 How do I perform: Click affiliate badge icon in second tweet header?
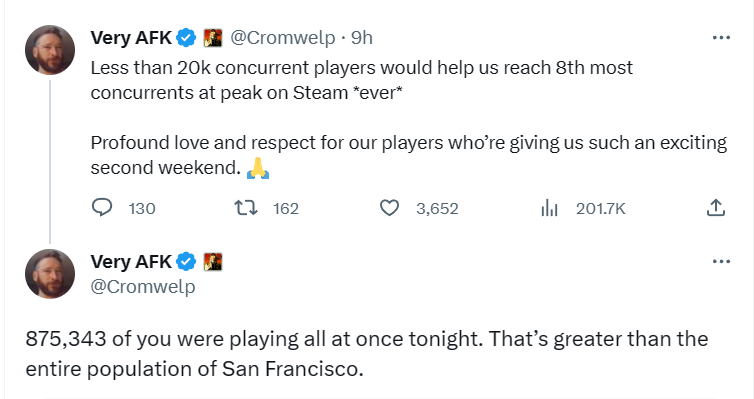213,262
